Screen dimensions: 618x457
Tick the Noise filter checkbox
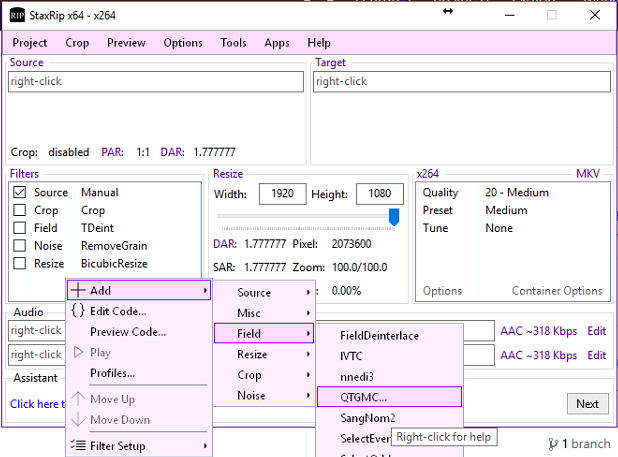point(19,246)
